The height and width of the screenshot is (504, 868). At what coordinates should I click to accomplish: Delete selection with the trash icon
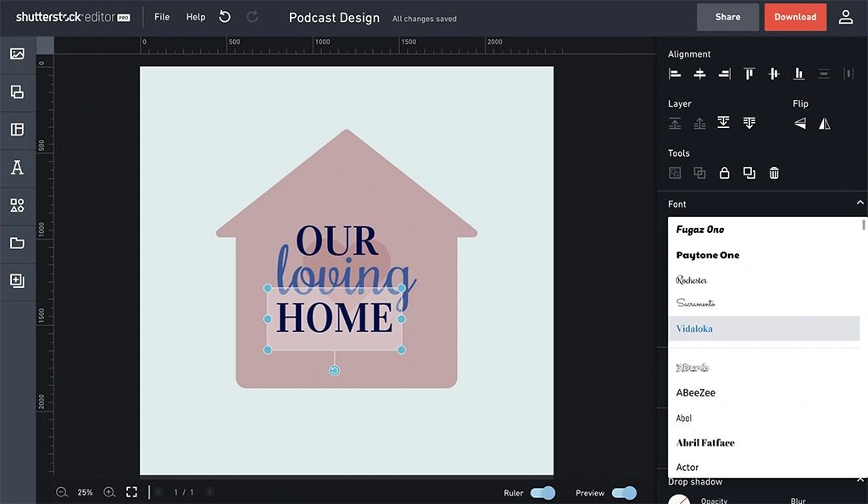773,172
